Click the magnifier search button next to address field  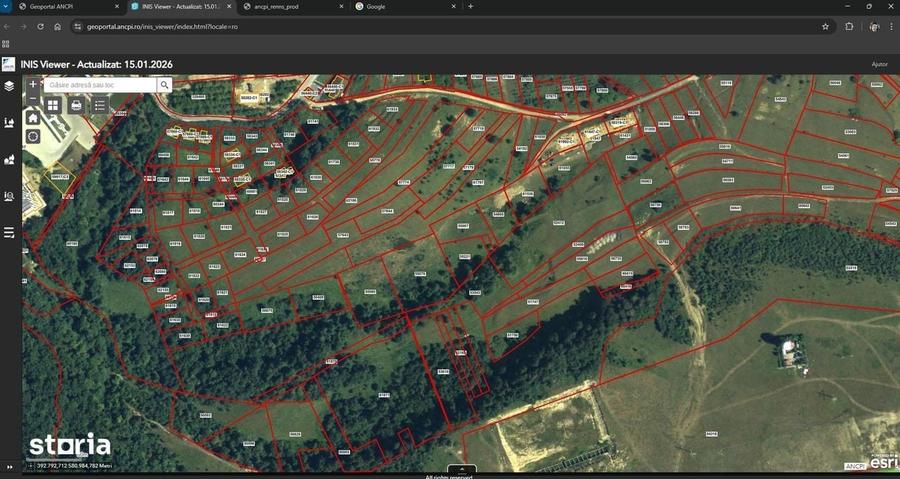pos(164,85)
